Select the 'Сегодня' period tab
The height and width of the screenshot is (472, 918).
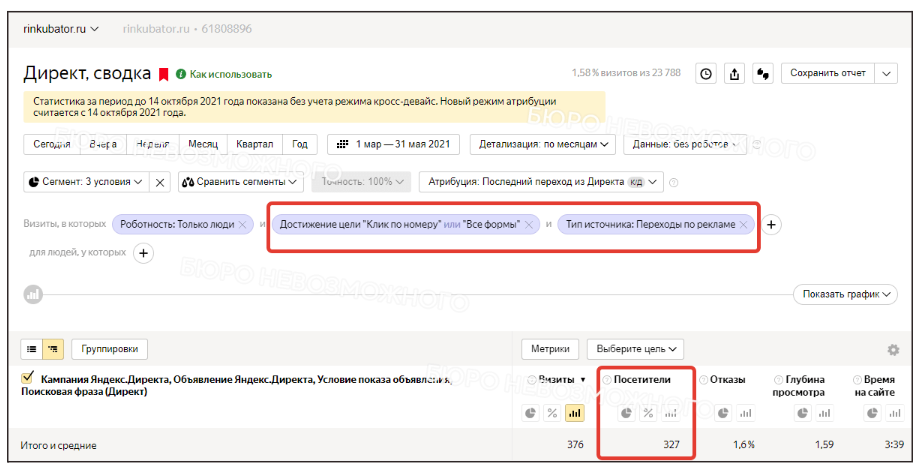tap(52, 144)
